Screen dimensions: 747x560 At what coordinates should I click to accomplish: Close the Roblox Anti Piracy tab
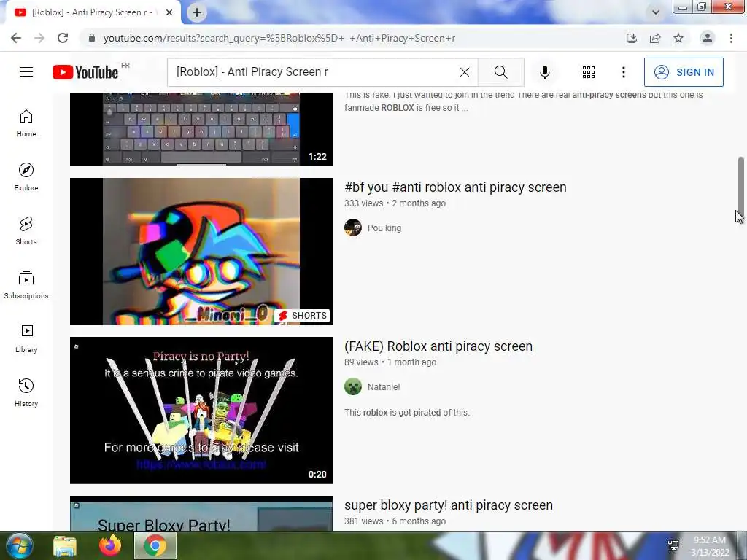pyautogui.click(x=169, y=12)
